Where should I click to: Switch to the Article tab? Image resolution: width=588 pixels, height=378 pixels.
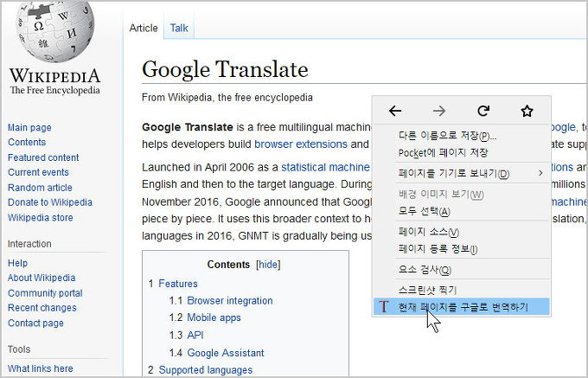tap(144, 29)
